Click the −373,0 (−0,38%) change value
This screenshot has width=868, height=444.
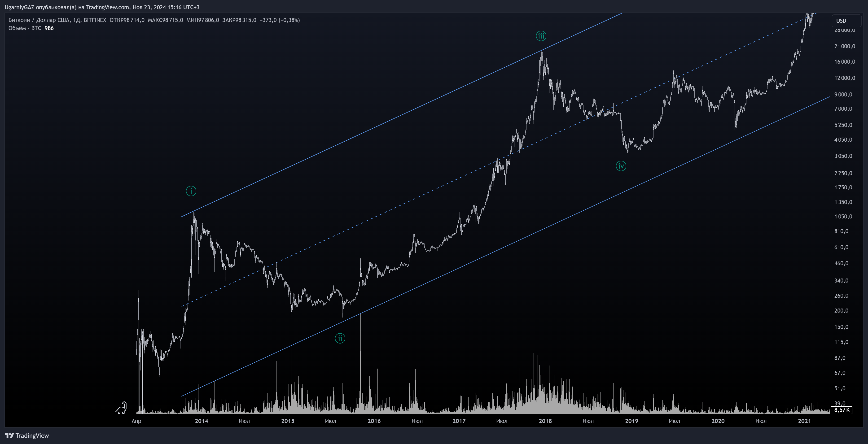[x=280, y=20]
